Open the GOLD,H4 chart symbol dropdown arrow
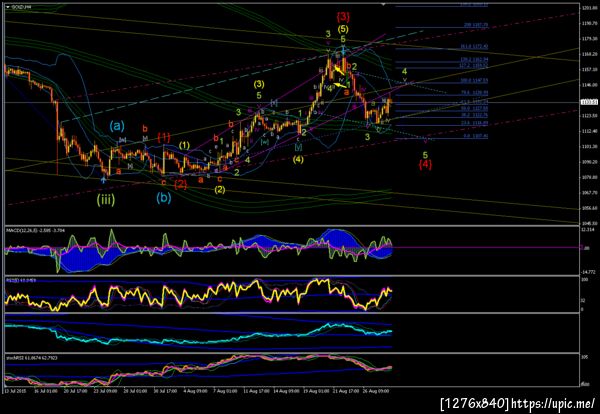The image size is (600, 414). point(7,7)
